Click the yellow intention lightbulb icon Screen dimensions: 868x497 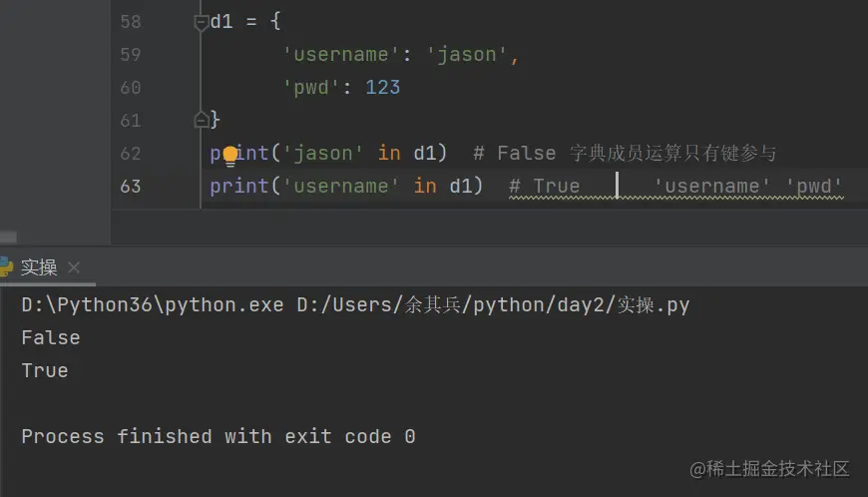click(x=230, y=157)
